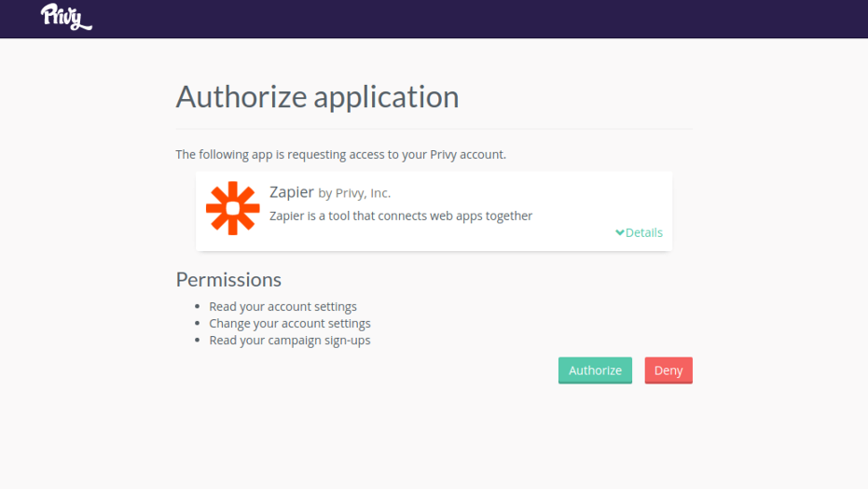Image resolution: width=868 pixels, height=489 pixels.
Task: Click the "by Privy, Inc." publisher text
Action: [354, 193]
